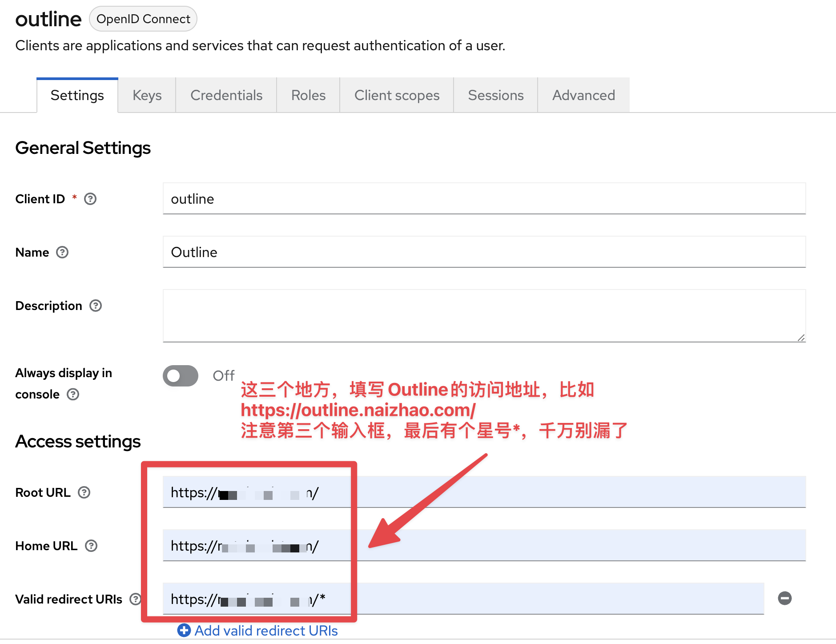Screen dimensions: 836x644
Task: Click into the Client ID input field
Action: 484,199
